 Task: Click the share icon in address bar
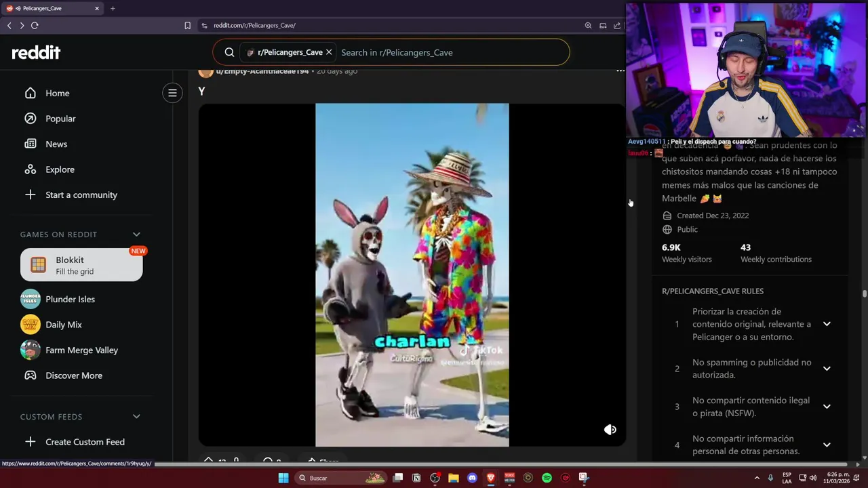[x=617, y=25]
